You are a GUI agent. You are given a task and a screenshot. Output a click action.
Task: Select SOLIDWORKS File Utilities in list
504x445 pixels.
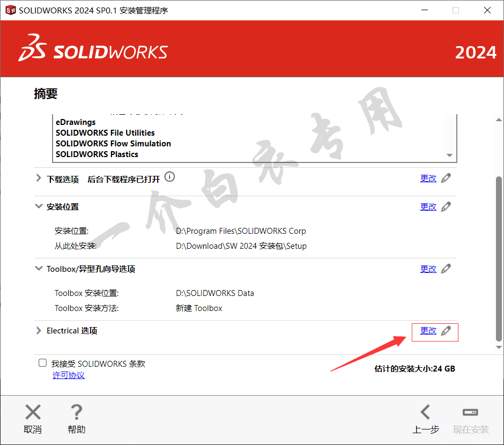coord(105,133)
